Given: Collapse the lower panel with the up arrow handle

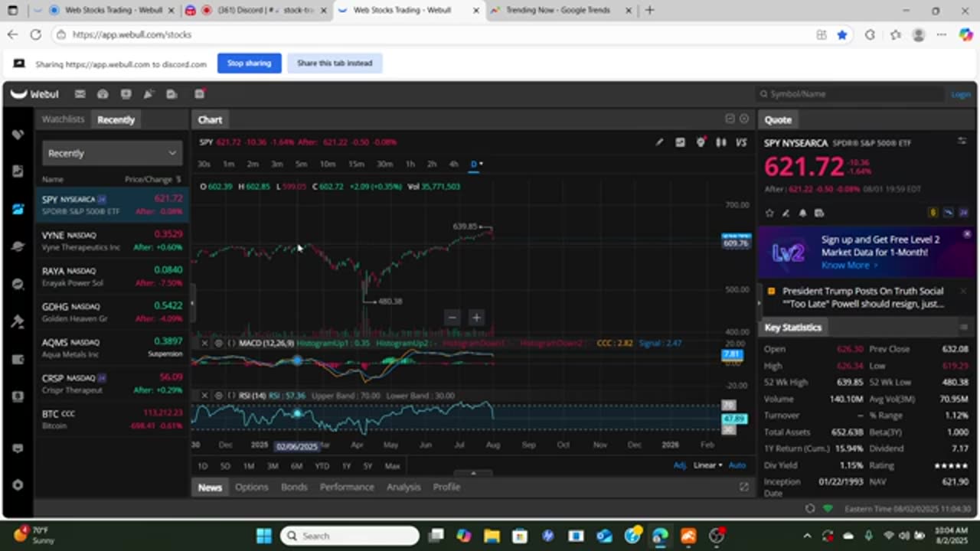Looking at the screenshot, I should coord(473,474).
